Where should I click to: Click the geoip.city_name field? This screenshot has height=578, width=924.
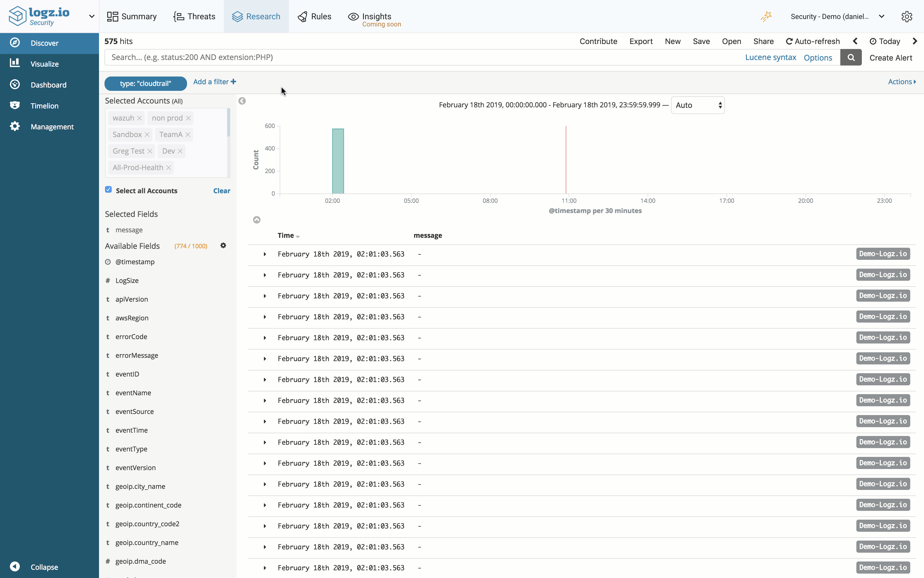tap(140, 486)
